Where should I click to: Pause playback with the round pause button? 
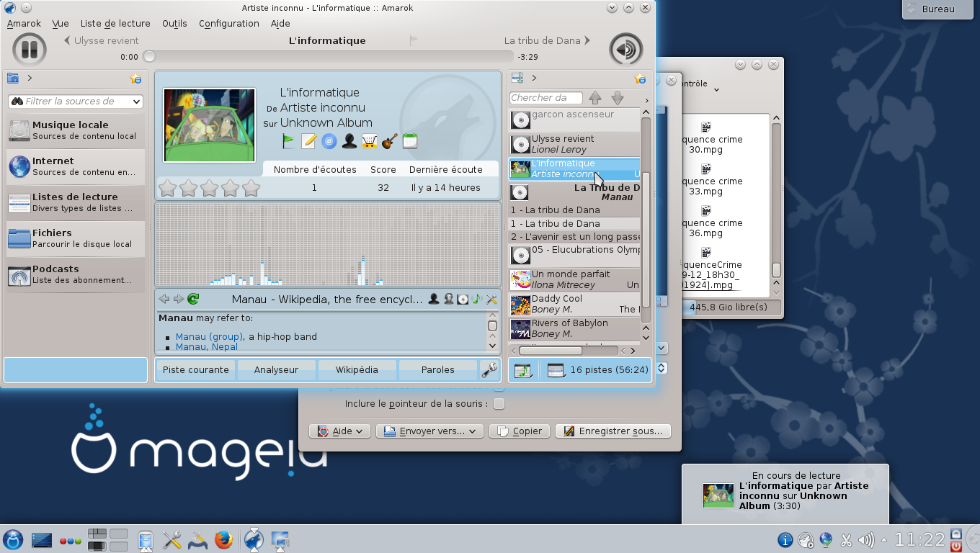pyautogui.click(x=30, y=50)
